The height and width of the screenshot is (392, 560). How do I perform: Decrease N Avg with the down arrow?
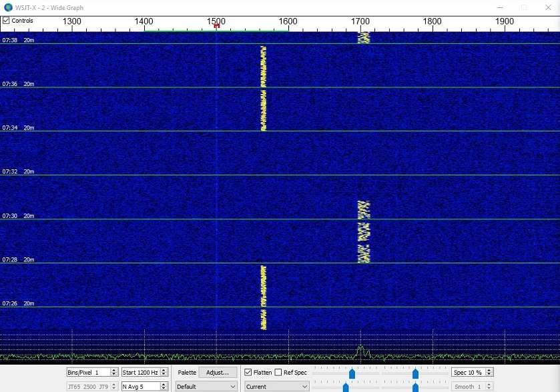pyautogui.click(x=164, y=389)
